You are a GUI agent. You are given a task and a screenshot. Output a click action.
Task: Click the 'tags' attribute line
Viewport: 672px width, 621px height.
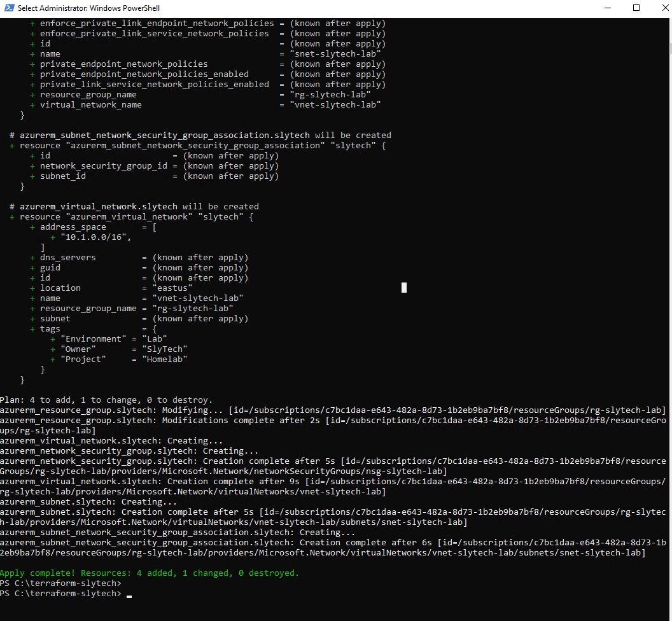pos(94,329)
